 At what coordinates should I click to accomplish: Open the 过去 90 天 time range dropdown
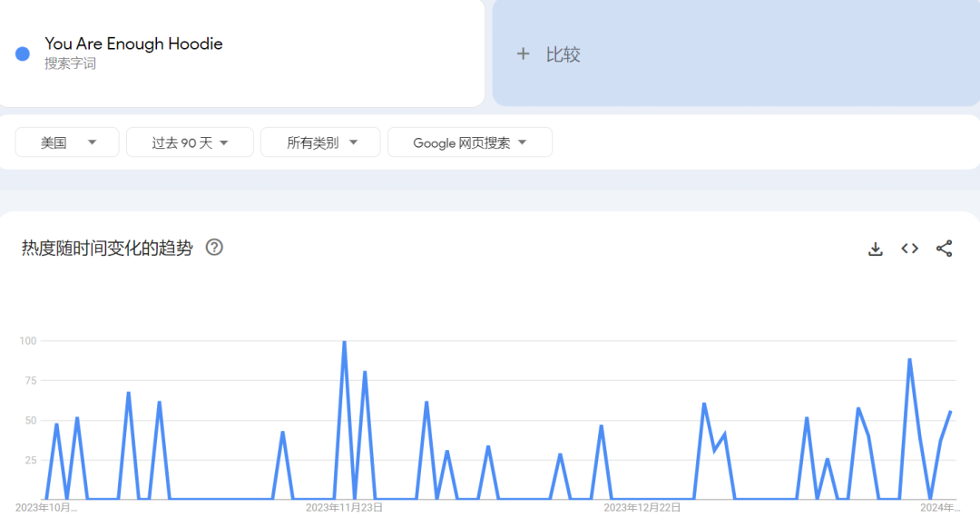pyautogui.click(x=189, y=142)
